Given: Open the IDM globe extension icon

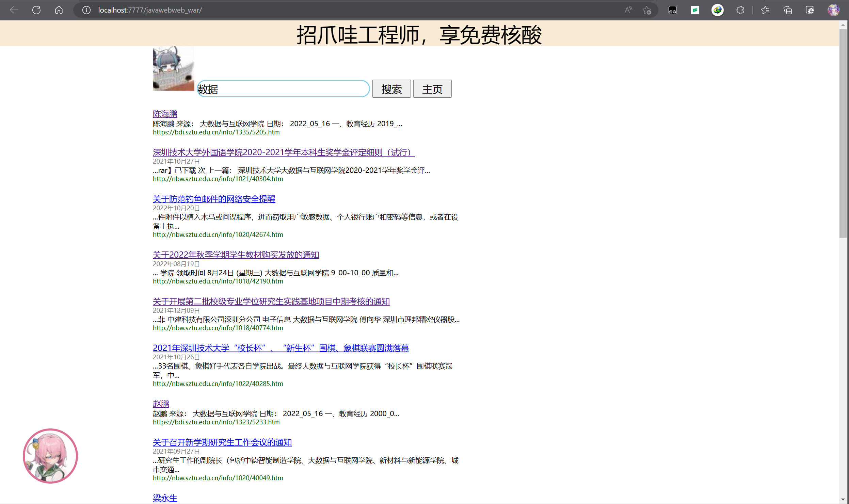Looking at the screenshot, I should point(718,10).
